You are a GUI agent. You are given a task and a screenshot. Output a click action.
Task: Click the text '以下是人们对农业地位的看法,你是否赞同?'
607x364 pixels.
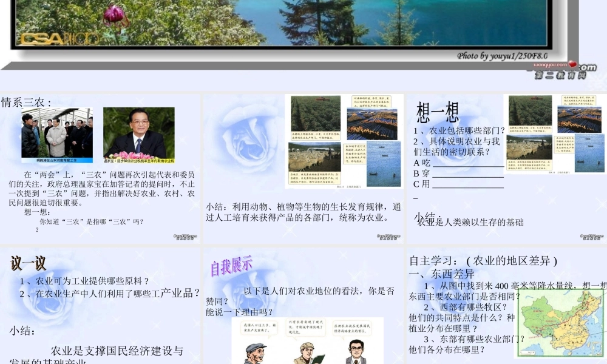tap(300, 296)
